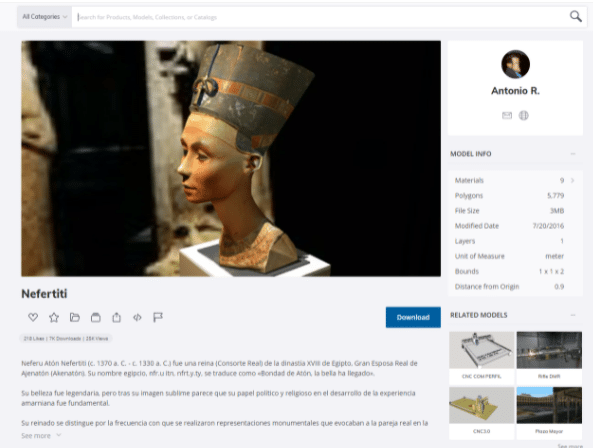Screen dimensions: 593x448
Task: Select the File Size value 3MB
Action: click(x=557, y=211)
